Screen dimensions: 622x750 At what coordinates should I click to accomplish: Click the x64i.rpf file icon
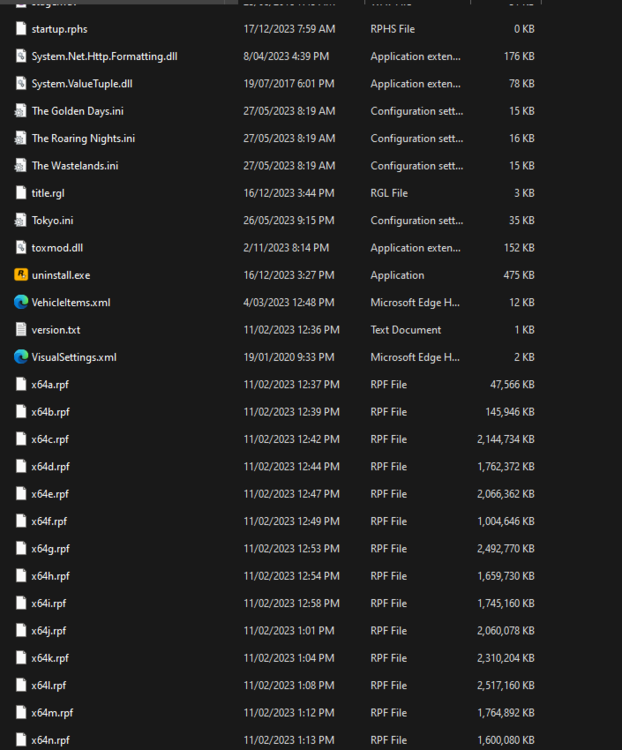pos(21,603)
